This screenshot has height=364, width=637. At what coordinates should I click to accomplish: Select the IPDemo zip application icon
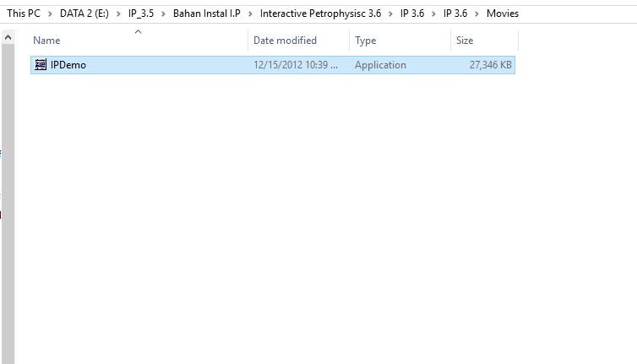pyautogui.click(x=41, y=64)
